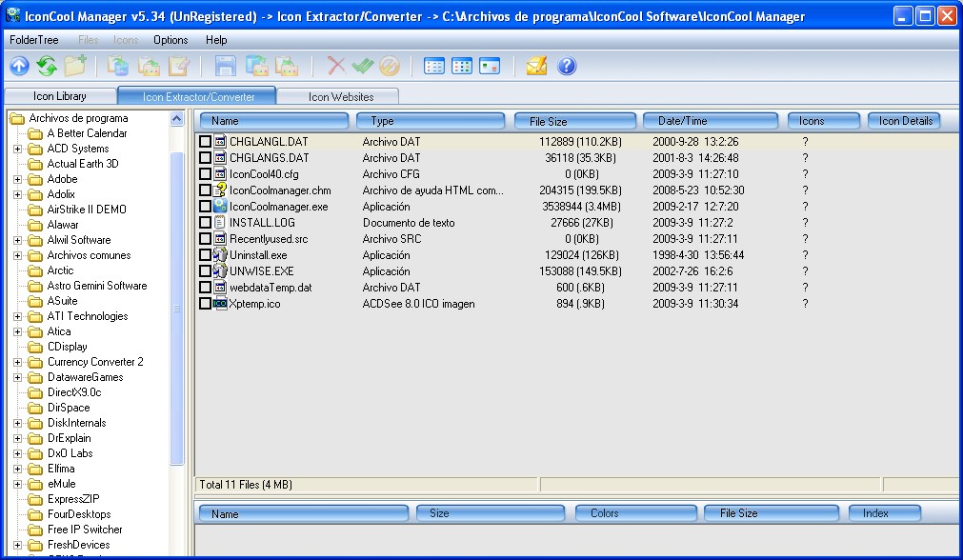Select the Astro Gemini Software folder
This screenshot has width=963, height=560.
(97, 286)
